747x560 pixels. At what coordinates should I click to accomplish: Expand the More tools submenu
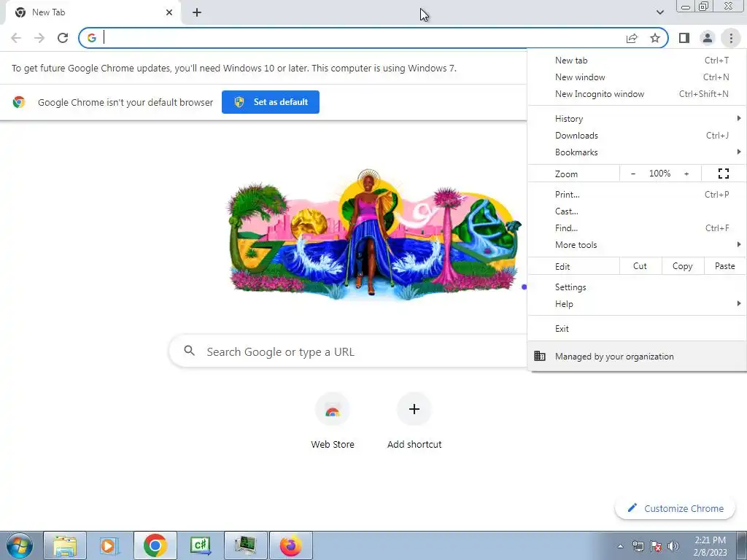(x=637, y=245)
